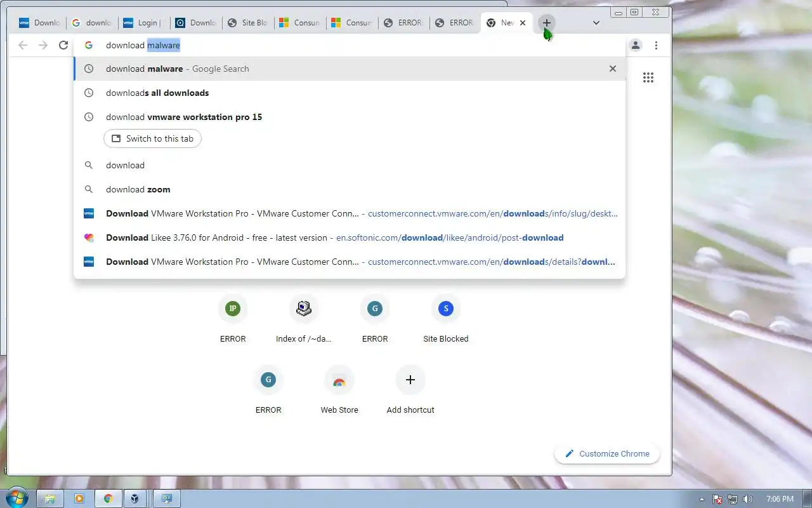Go back using the back arrow
Viewport: 812px width, 508px height.
(23, 45)
